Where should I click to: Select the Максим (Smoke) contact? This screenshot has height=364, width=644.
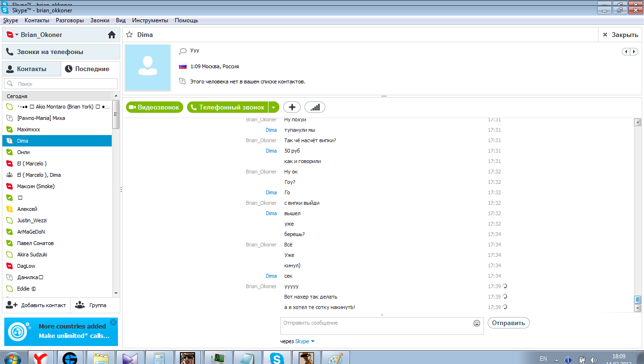pyautogui.click(x=57, y=186)
